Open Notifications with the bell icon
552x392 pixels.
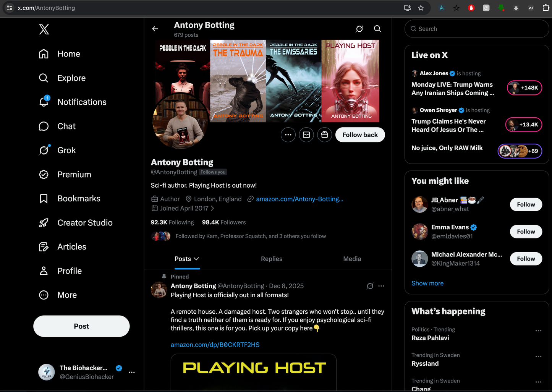tap(73, 102)
